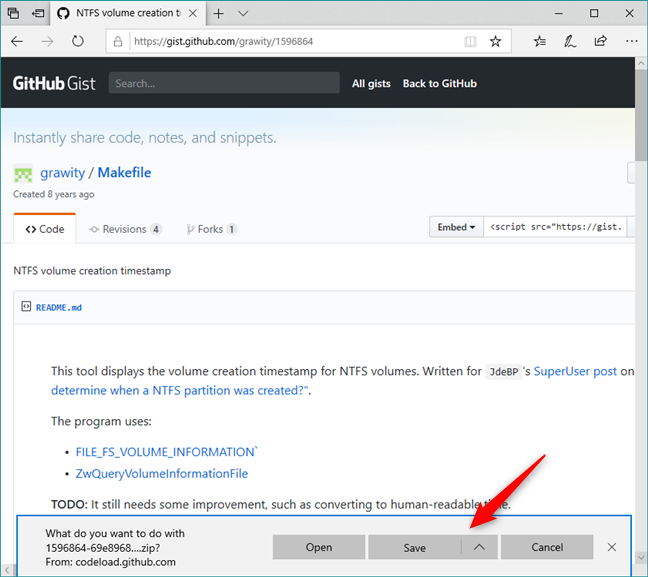Click the JdeBP code label
Image resolution: width=648 pixels, height=577 pixels.
(504, 372)
